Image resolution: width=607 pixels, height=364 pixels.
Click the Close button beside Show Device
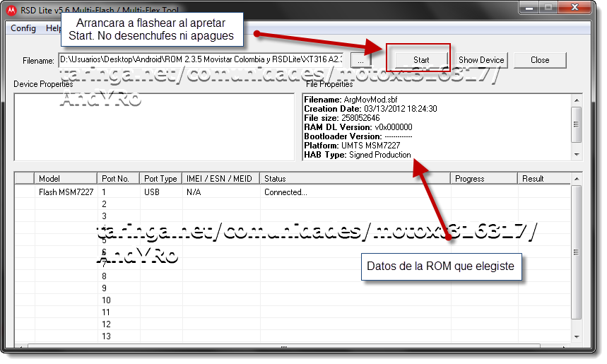[x=540, y=60]
